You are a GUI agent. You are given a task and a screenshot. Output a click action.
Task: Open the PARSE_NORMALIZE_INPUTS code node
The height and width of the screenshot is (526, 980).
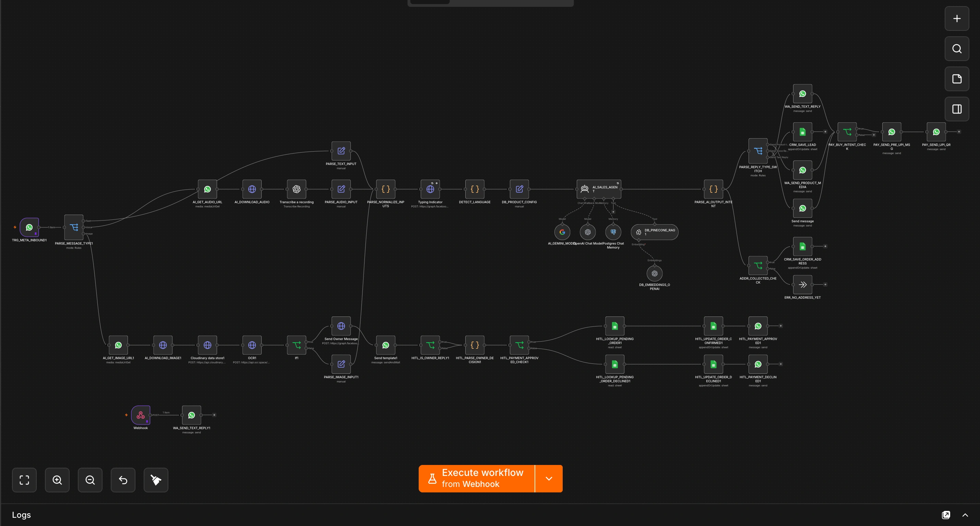point(386,189)
